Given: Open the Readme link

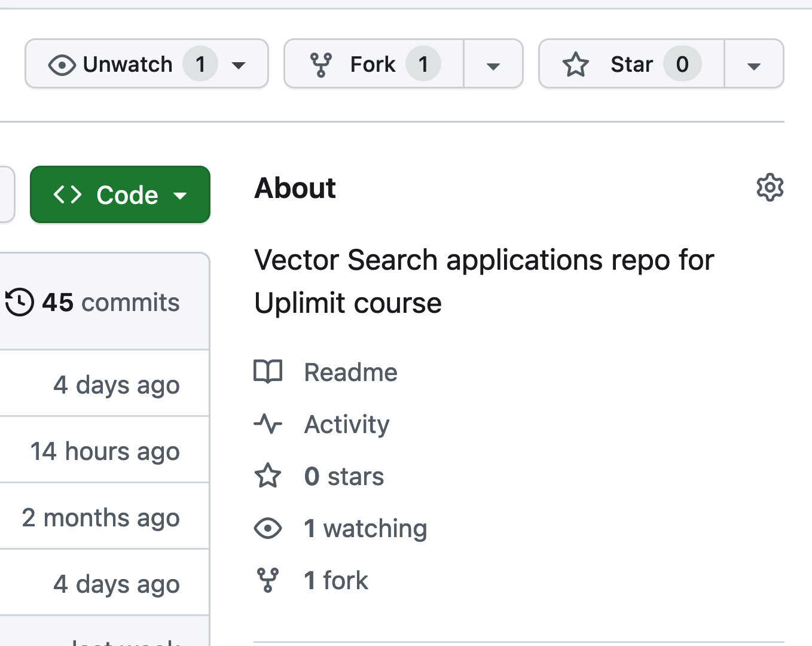Looking at the screenshot, I should 350,373.
